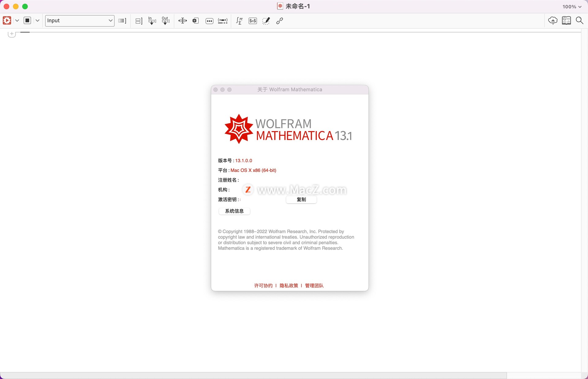Click the publish to cloud icon

(x=553, y=21)
